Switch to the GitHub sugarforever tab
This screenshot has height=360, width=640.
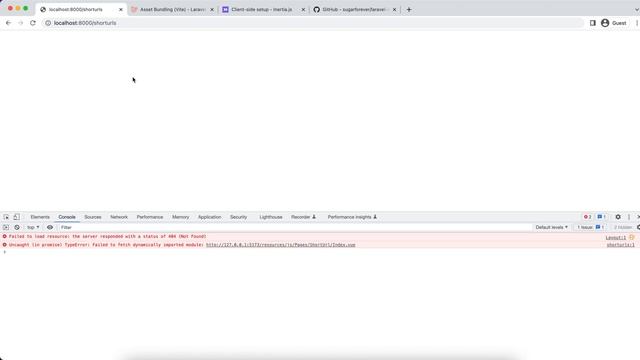click(x=353, y=9)
